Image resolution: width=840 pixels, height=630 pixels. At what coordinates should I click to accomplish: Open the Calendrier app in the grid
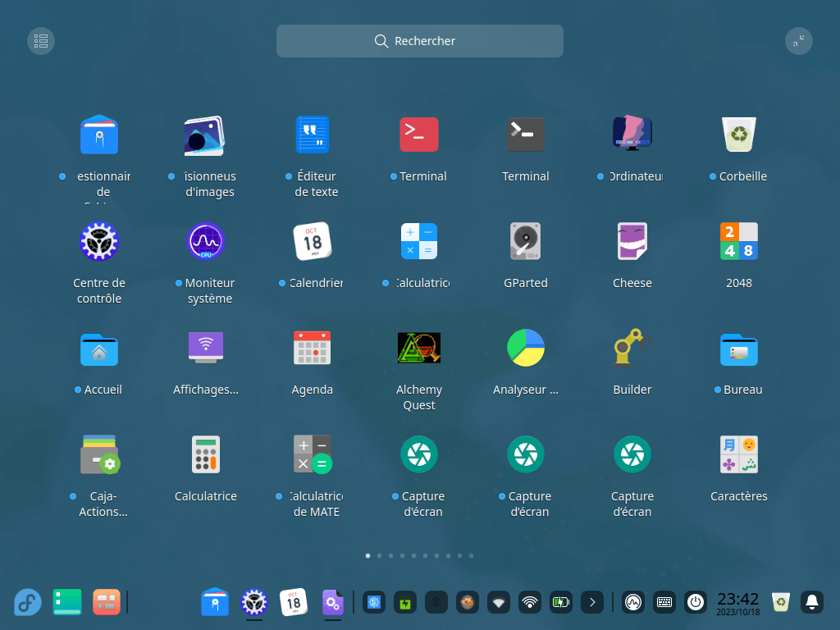(313, 241)
